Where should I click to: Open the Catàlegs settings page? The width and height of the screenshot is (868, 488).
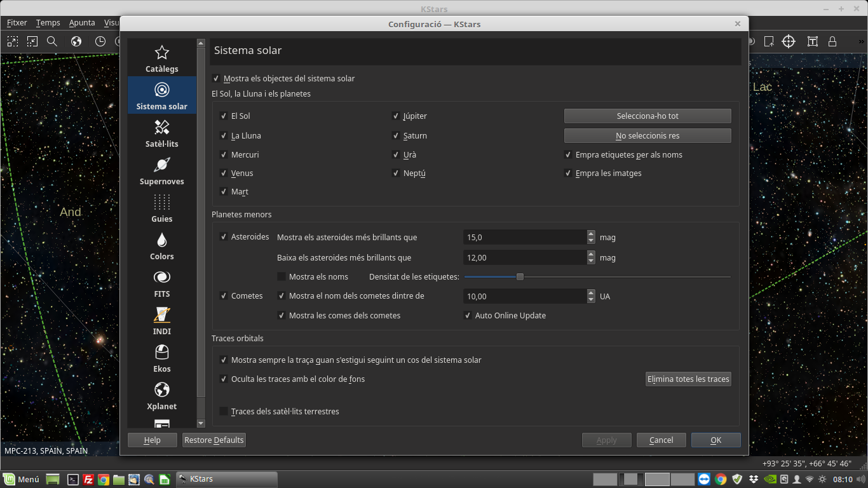tap(162, 59)
